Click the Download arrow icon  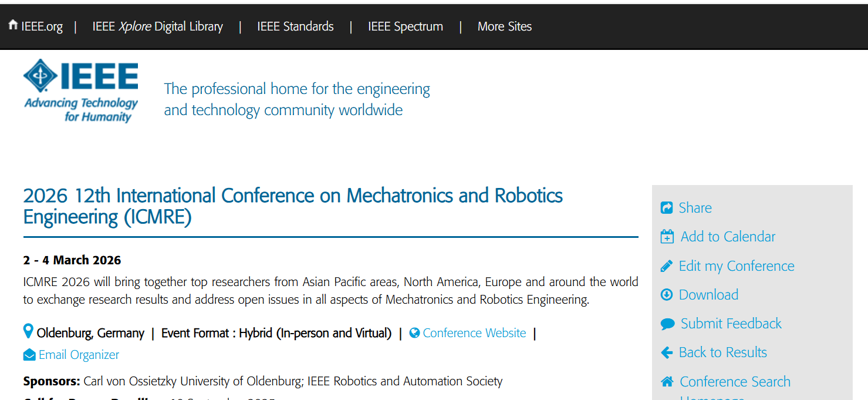pos(667,295)
